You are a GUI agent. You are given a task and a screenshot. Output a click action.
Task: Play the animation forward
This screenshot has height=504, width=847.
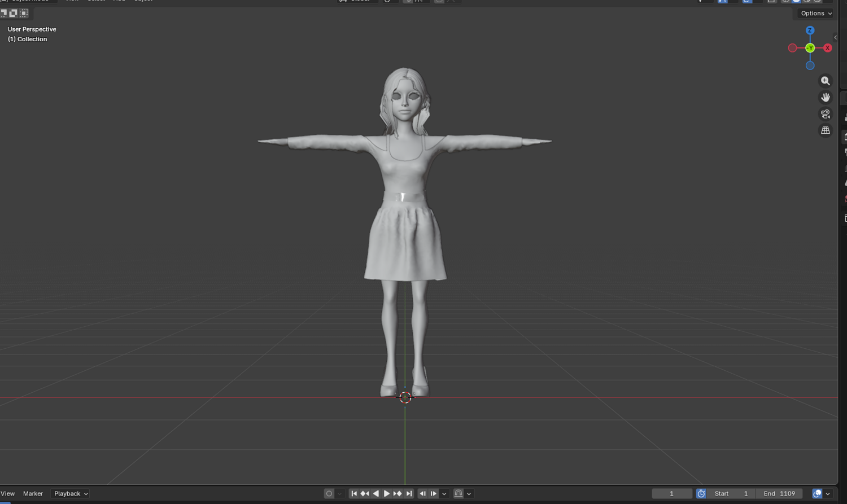(387, 494)
